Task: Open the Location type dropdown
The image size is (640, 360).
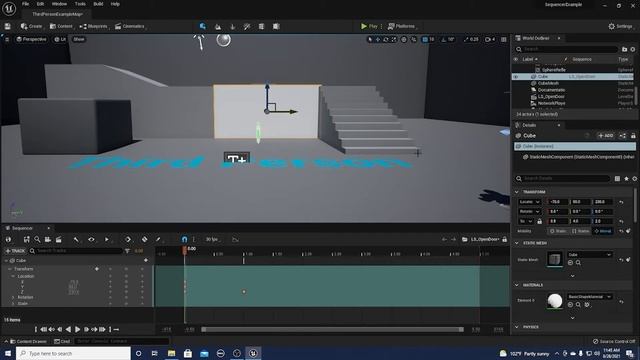Action: point(529,202)
